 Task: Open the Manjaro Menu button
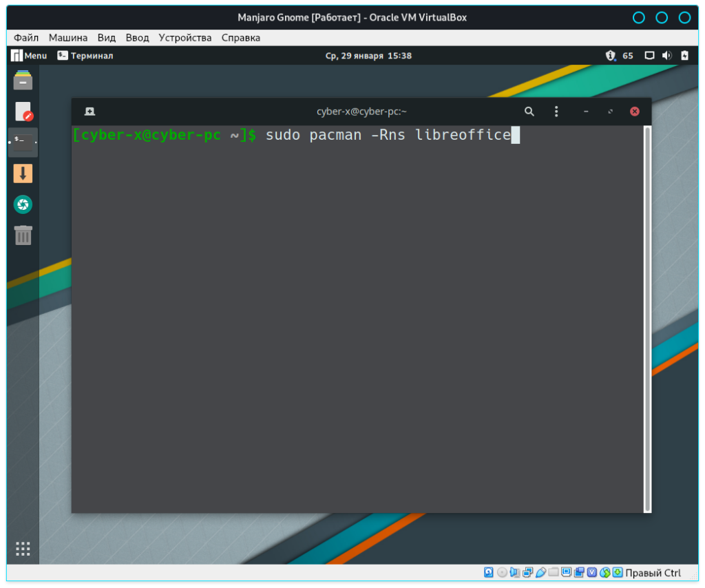(x=29, y=56)
